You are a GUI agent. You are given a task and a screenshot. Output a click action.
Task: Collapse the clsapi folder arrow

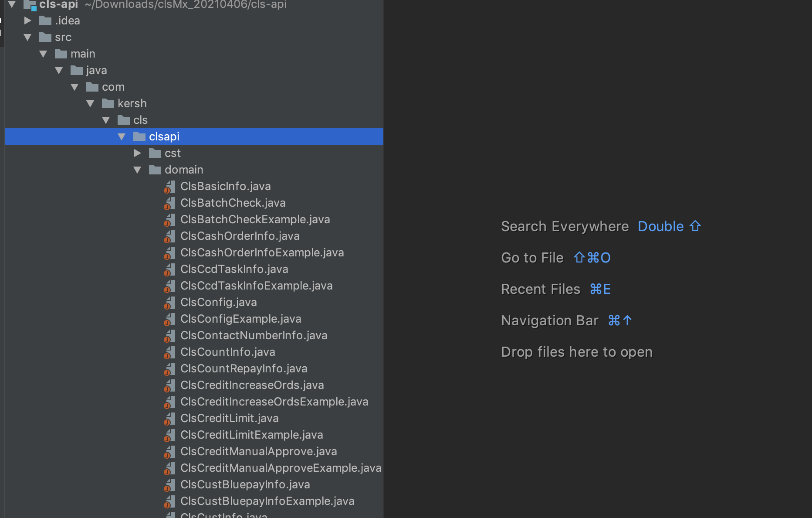122,137
